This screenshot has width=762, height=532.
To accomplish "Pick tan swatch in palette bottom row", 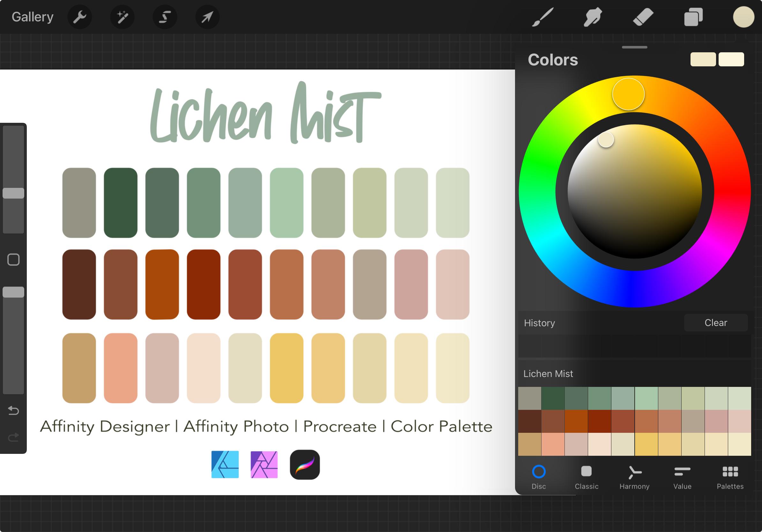I will pos(530,444).
